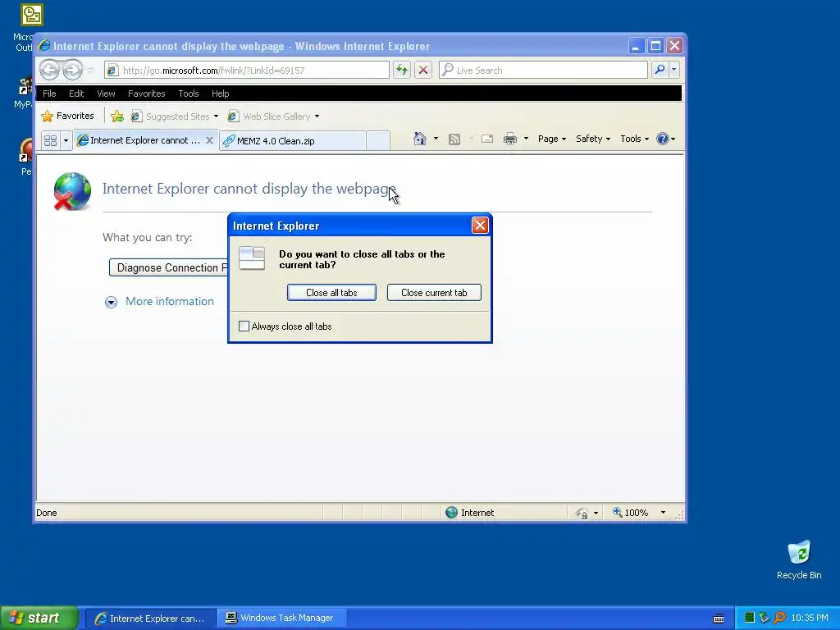Open a new blank tab
840x630 pixels.
click(x=377, y=141)
